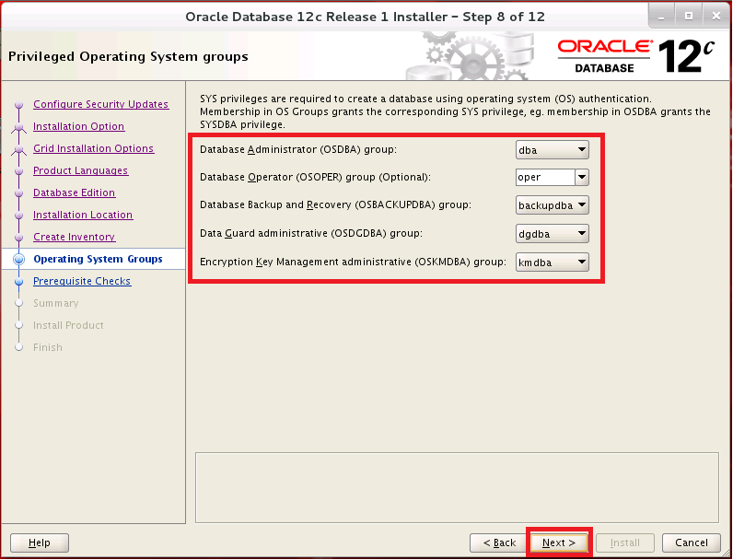Image resolution: width=733 pixels, height=560 pixels.
Task: Click the Cancel button
Action: [x=692, y=542]
